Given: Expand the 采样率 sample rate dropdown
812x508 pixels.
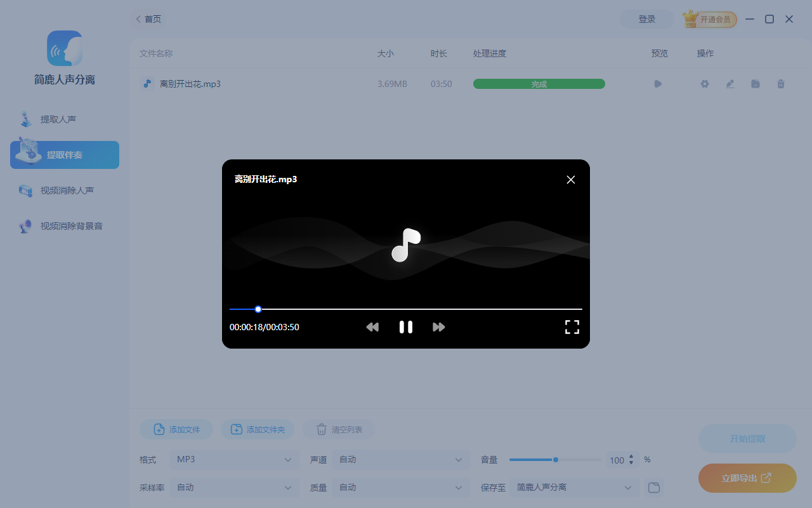Looking at the screenshot, I should [x=234, y=488].
